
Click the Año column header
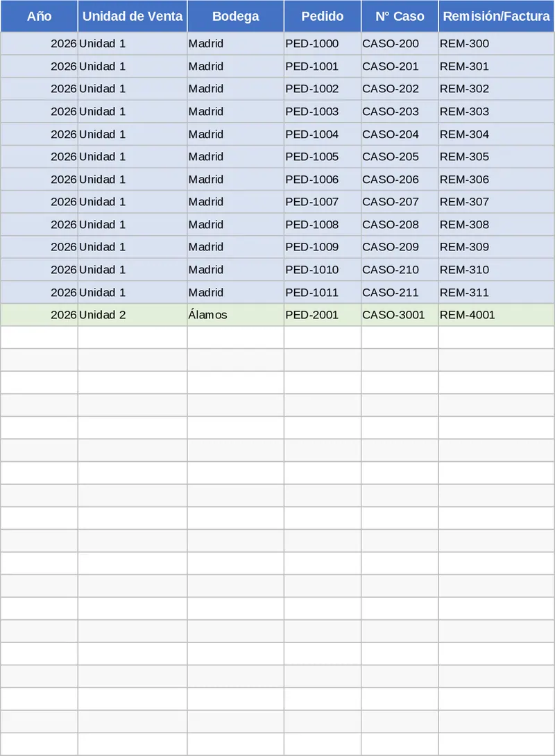pos(39,17)
